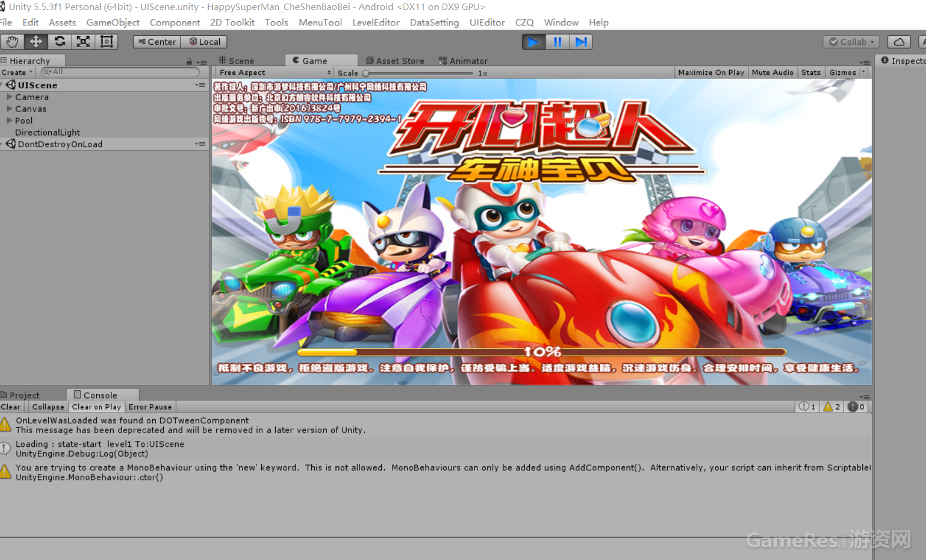
Task: Switch to the Scene tab
Action: [236, 61]
